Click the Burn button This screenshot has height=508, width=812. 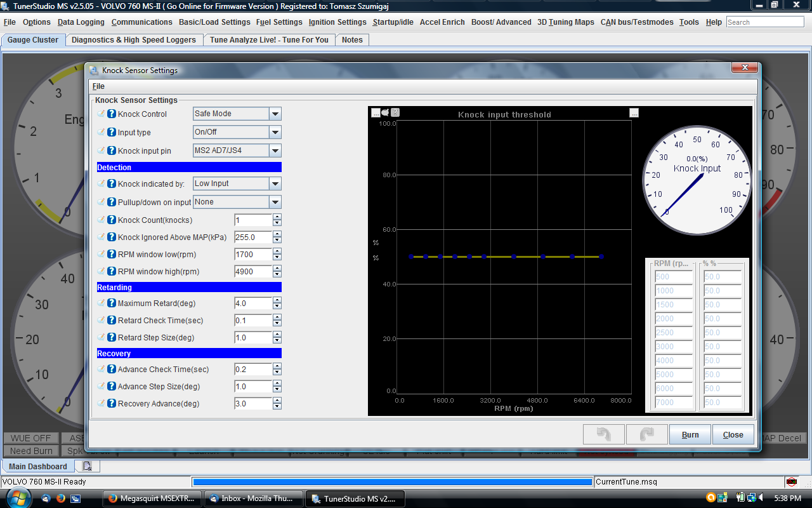(x=690, y=435)
